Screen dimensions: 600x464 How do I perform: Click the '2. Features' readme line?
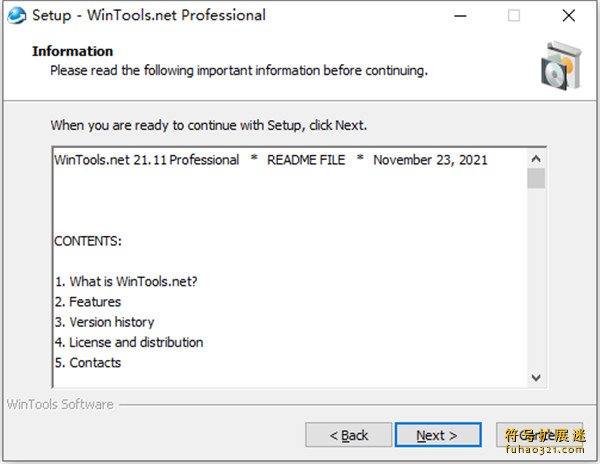click(x=88, y=302)
